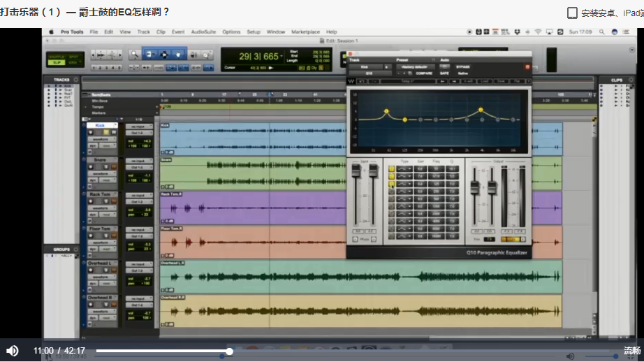Open the AudioSuite menu
Viewport: 644px width, 362px height.
point(203,31)
